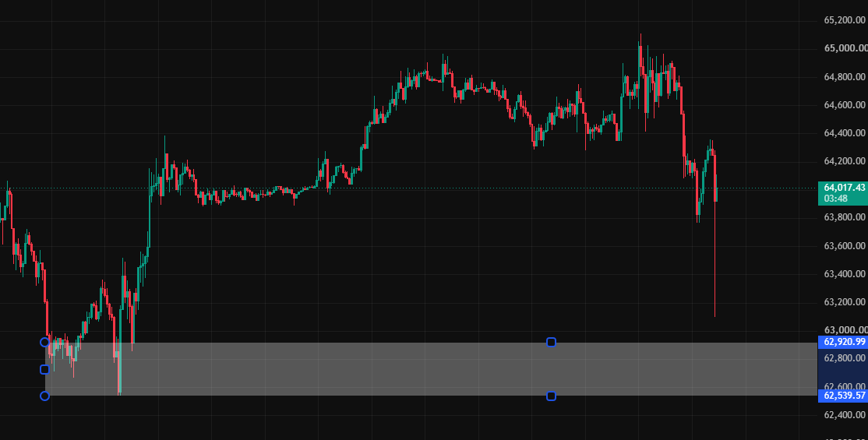This screenshot has height=440, width=868.
Task: Click the blue 62,539.57 price label
Action: [x=842, y=396]
